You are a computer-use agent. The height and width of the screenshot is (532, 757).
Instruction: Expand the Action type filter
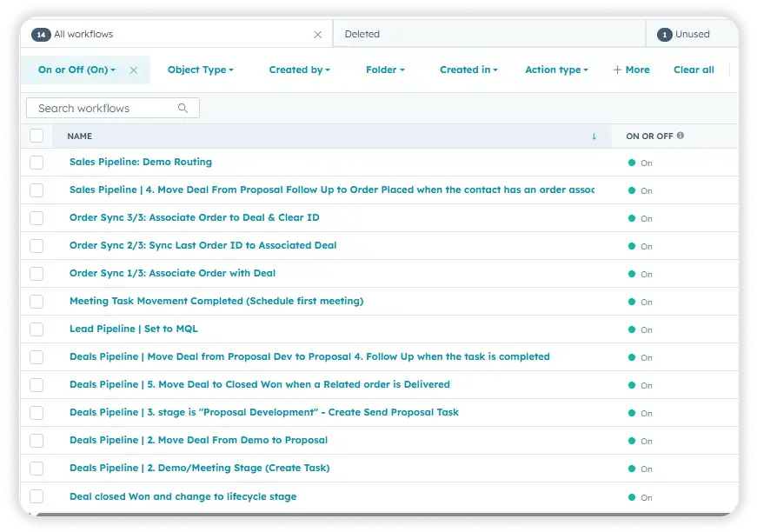click(x=556, y=70)
